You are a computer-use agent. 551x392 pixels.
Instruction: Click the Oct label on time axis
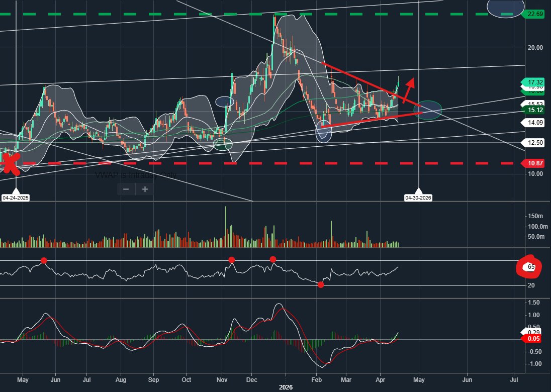186,380
